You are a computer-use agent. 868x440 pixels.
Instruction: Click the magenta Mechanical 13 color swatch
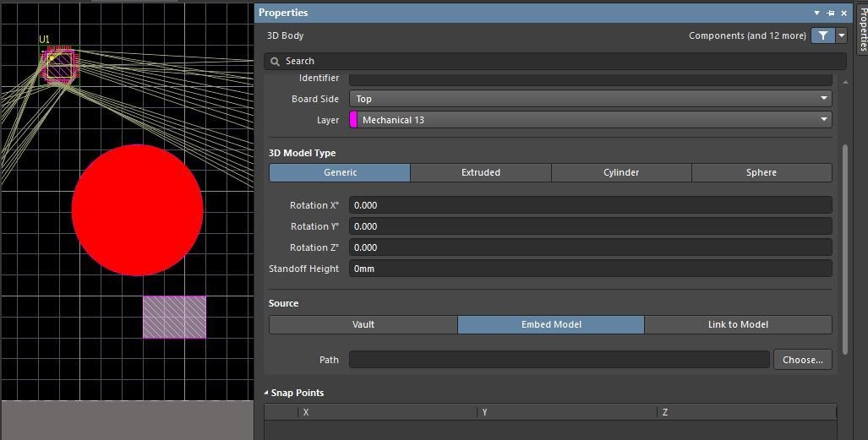pyautogui.click(x=354, y=120)
